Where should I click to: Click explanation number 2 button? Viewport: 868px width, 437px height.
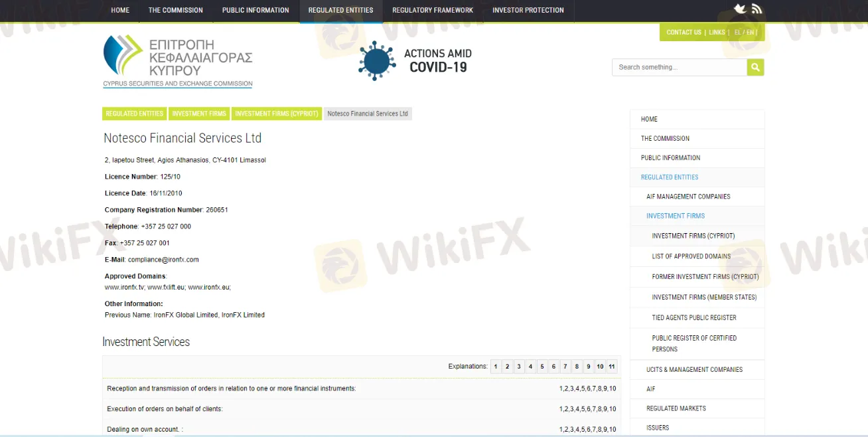coord(507,367)
